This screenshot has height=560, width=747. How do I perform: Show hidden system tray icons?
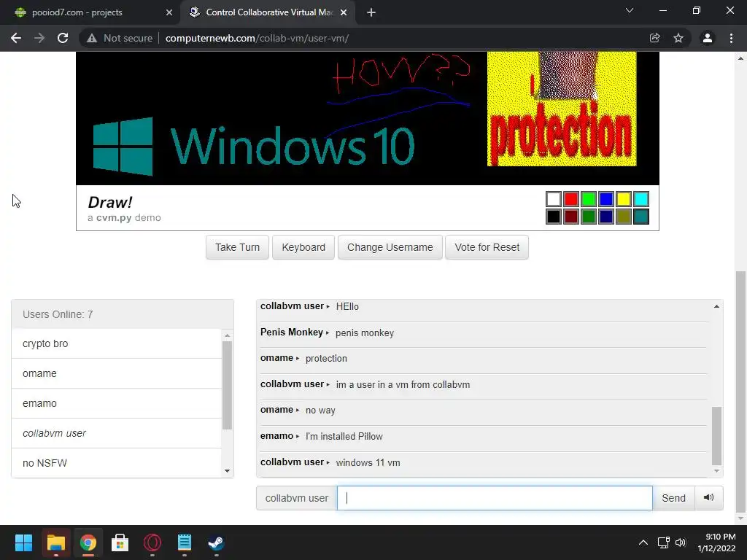click(643, 542)
